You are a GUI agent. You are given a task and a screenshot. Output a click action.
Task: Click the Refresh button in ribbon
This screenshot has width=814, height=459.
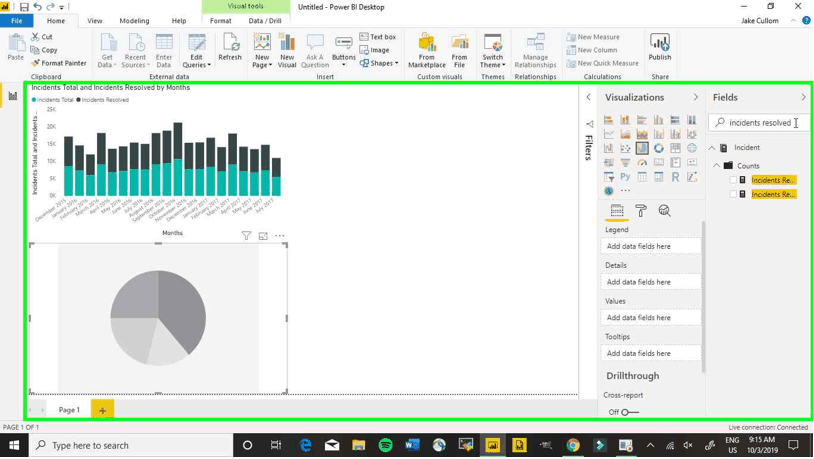[230, 48]
